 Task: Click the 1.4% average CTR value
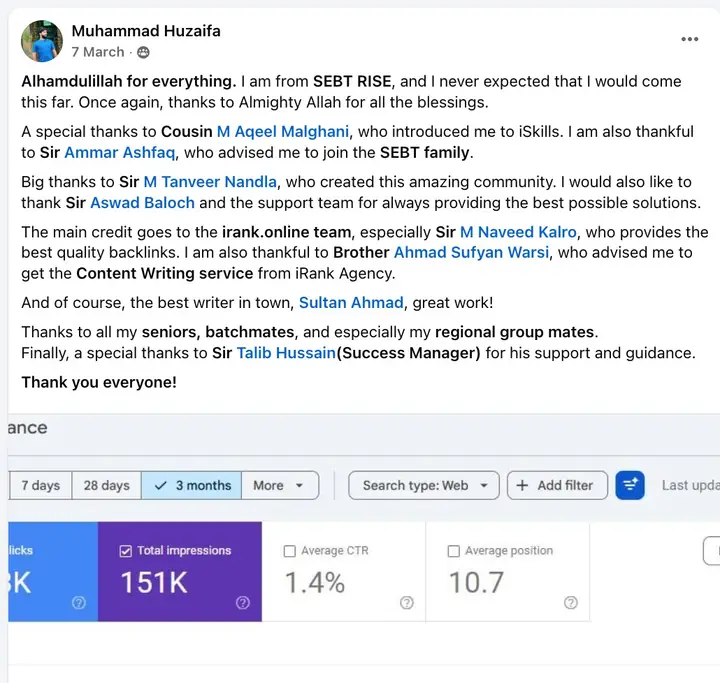click(315, 583)
